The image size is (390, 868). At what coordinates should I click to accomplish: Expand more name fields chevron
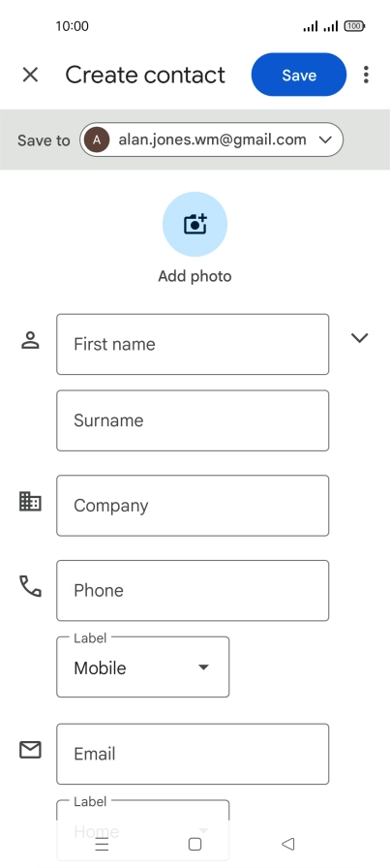point(360,338)
